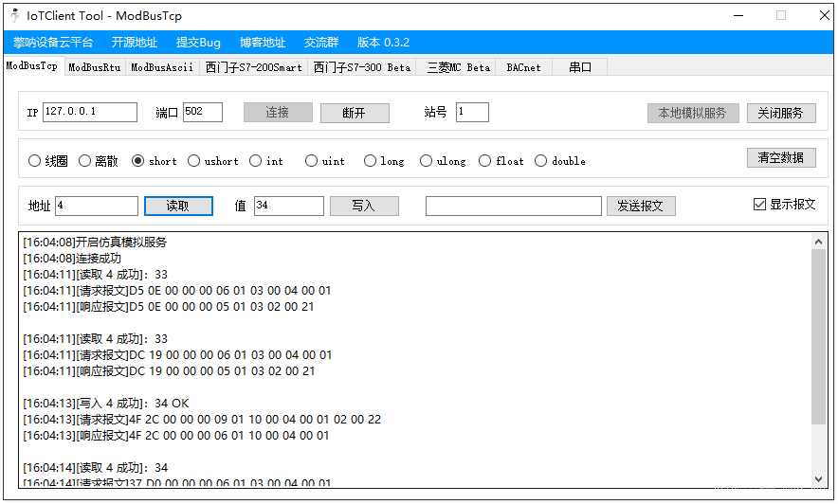Switch to the ModBusAscii tab
Viewport: 838px width, 504px height.
(x=162, y=67)
